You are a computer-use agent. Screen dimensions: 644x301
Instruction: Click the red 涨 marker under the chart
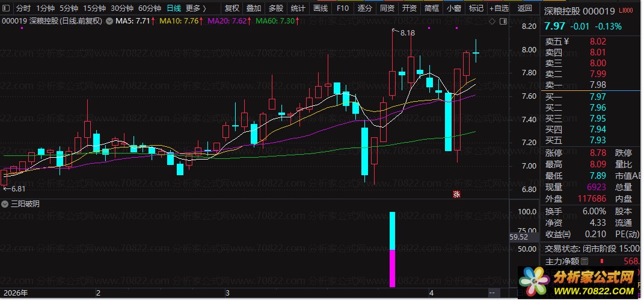point(456,194)
